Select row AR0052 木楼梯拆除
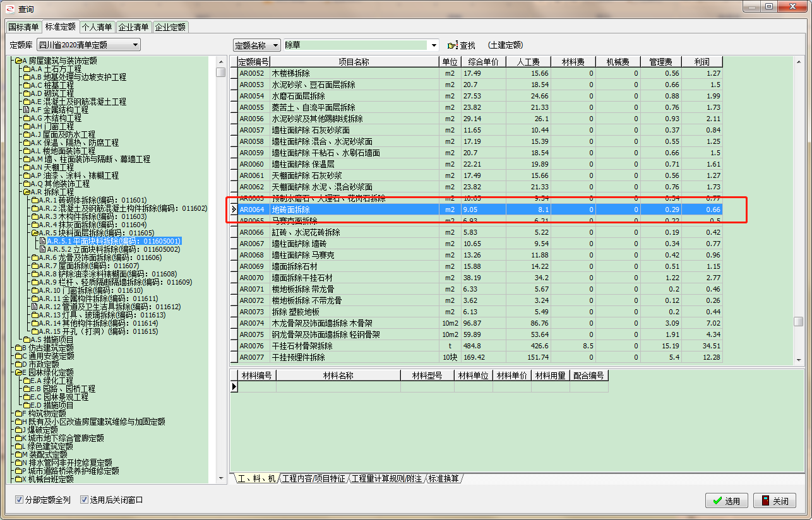 pos(475,73)
